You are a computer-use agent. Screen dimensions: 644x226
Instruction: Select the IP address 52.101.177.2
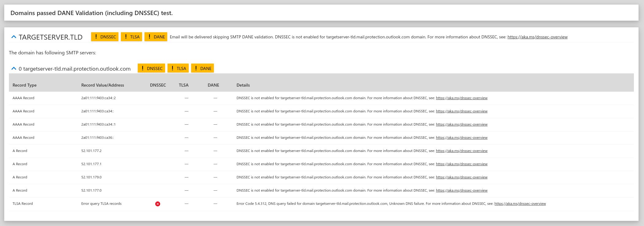click(x=91, y=151)
